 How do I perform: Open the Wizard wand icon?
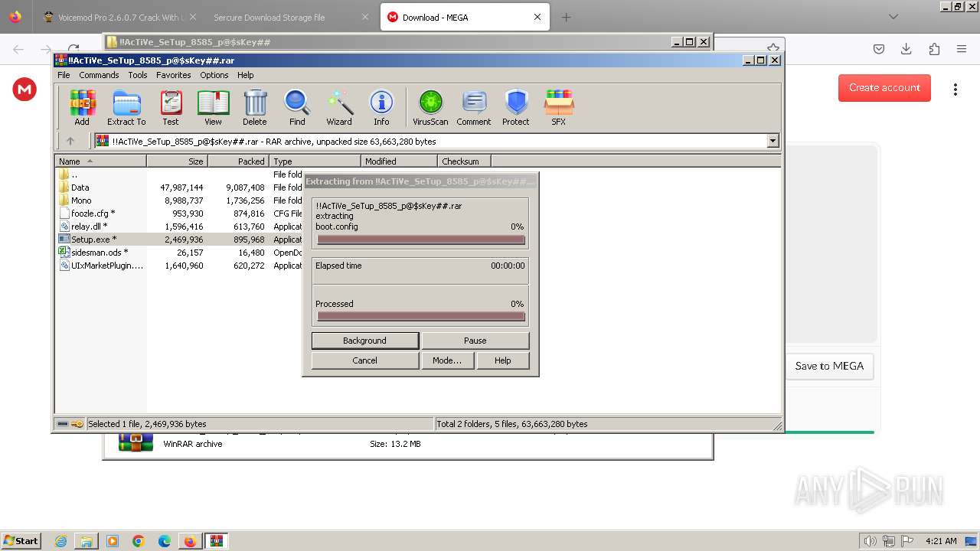click(339, 107)
